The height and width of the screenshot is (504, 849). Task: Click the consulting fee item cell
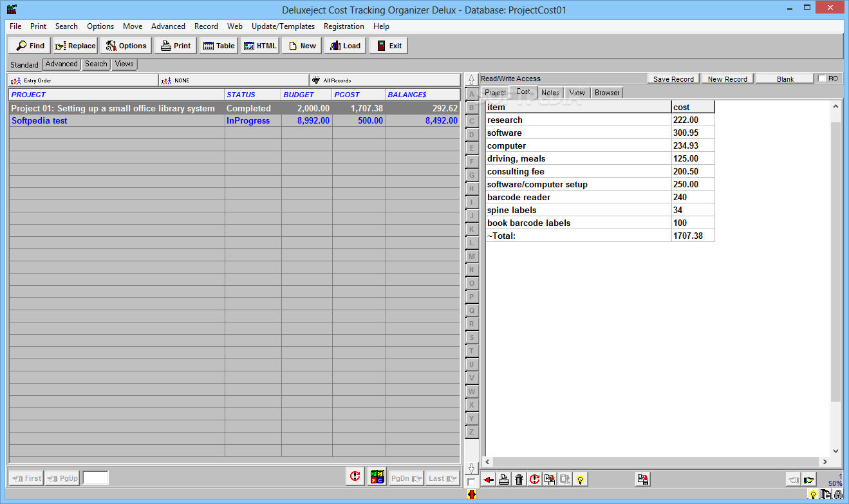click(578, 172)
